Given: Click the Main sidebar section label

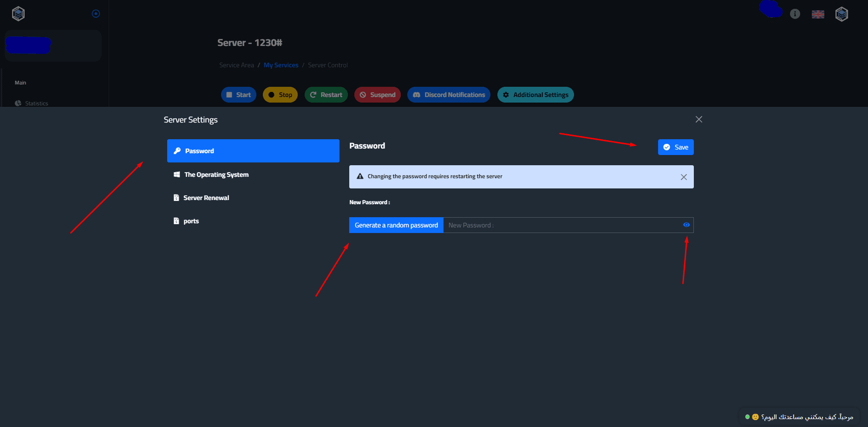Looking at the screenshot, I should [20, 83].
